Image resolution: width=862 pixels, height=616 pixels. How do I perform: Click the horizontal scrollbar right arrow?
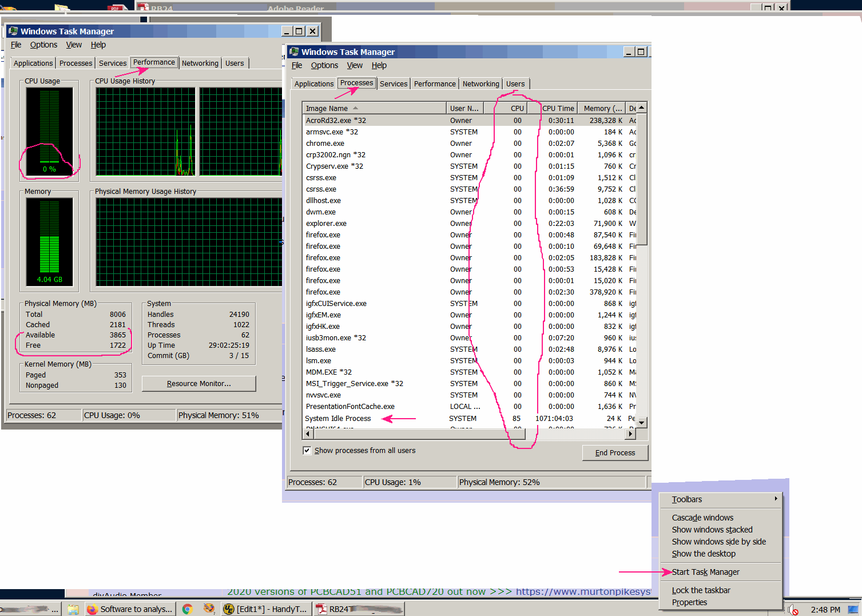click(631, 434)
